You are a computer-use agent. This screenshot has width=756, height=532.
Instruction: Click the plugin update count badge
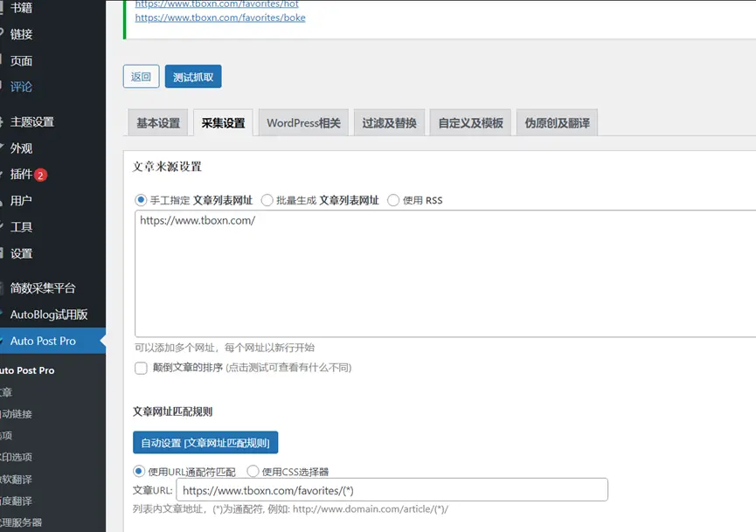click(40, 175)
